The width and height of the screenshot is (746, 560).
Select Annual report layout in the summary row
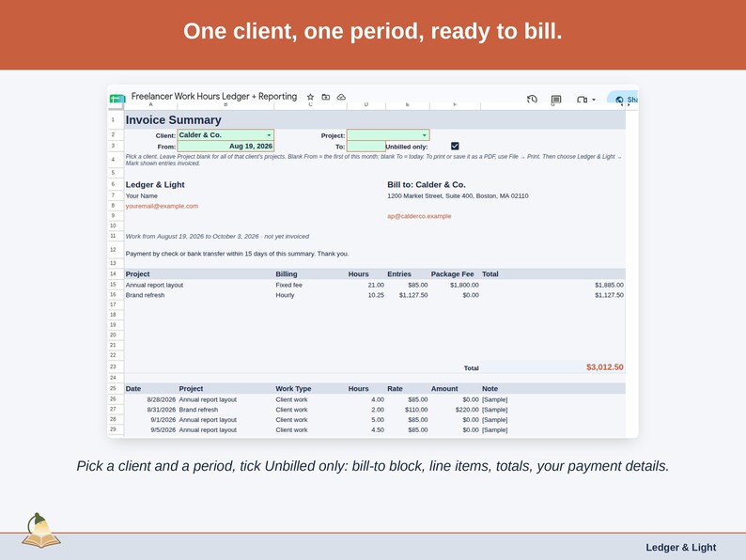coord(154,285)
